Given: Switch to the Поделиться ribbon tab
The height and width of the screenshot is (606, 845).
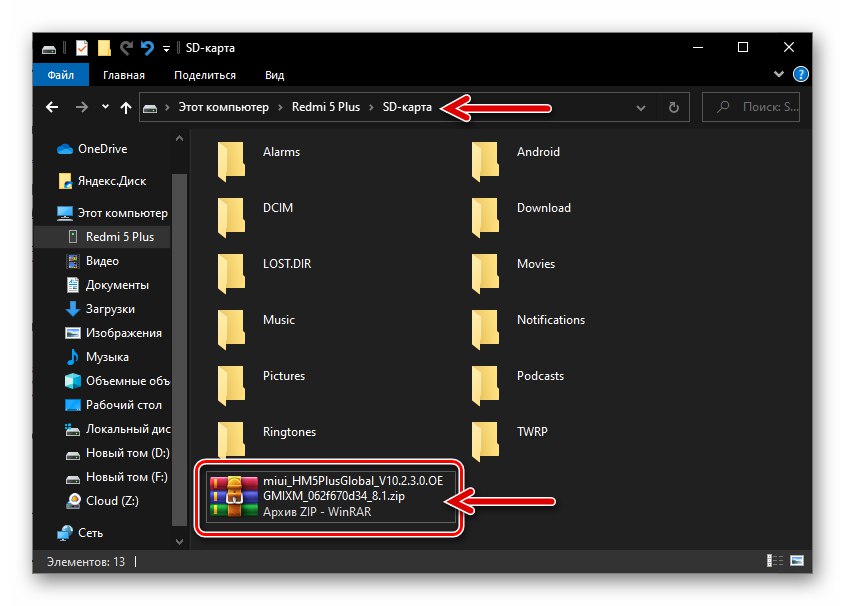Looking at the screenshot, I should click(x=205, y=75).
